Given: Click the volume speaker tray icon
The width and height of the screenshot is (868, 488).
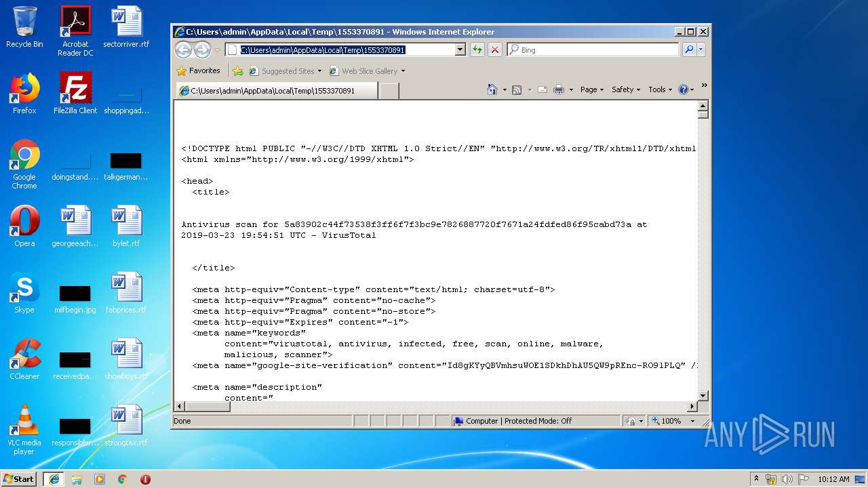Looking at the screenshot, I should click(x=787, y=479).
